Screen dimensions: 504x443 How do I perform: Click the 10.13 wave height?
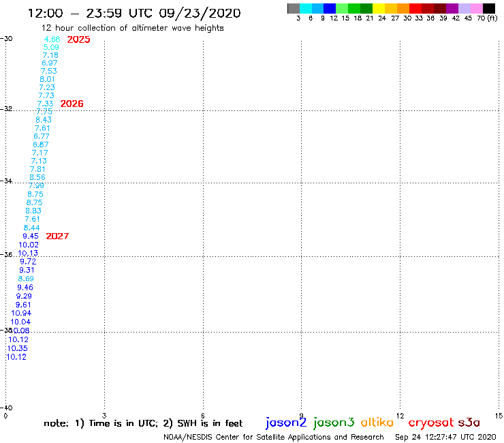pos(28,253)
